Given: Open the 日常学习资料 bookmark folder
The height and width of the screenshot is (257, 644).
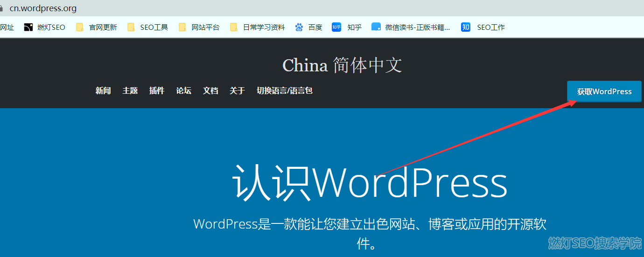Looking at the screenshot, I should 258,27.
